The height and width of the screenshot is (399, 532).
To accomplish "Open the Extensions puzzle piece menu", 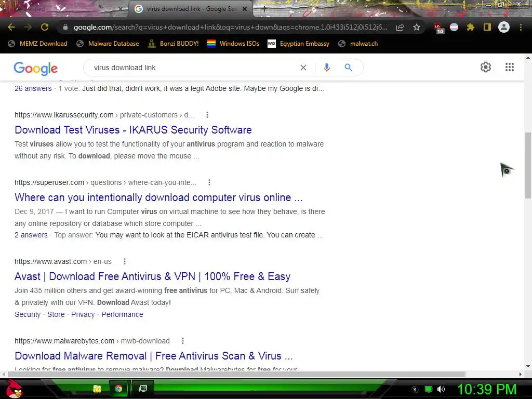I will coord(470,27).
